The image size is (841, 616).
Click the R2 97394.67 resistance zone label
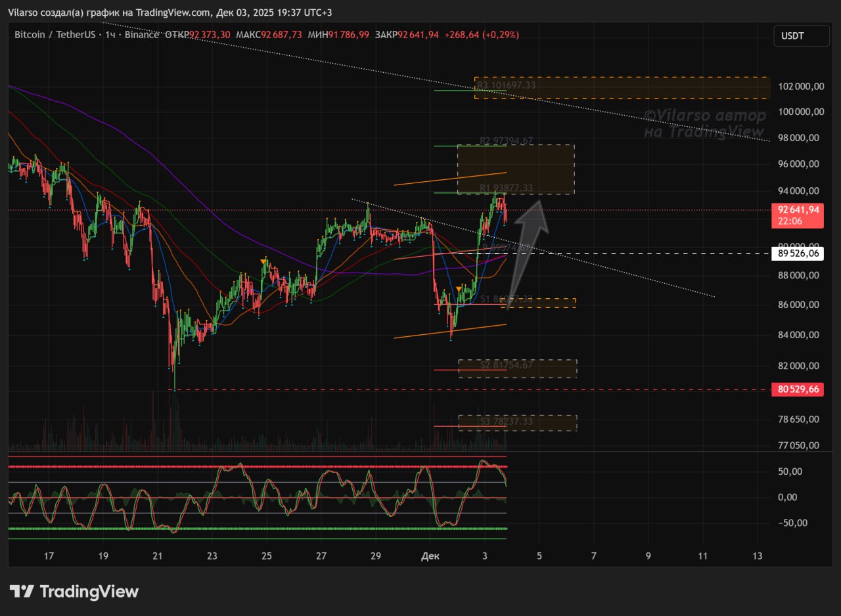(x=506, y=141)
